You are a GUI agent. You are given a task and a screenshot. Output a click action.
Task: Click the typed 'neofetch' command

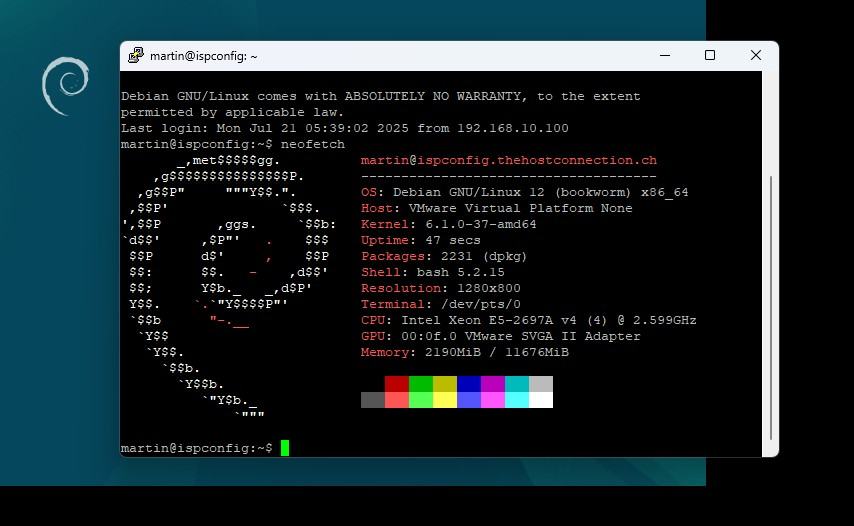[313, 144]
